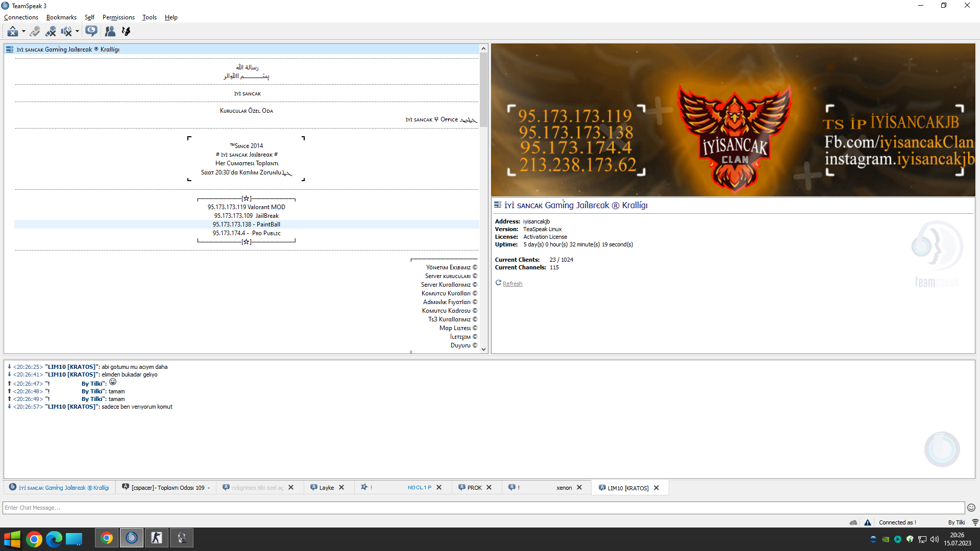This screenshot has width=980, height=551.
Task: Click the IYISANCAK Clan banner image
Action: [x=733, y=120]
